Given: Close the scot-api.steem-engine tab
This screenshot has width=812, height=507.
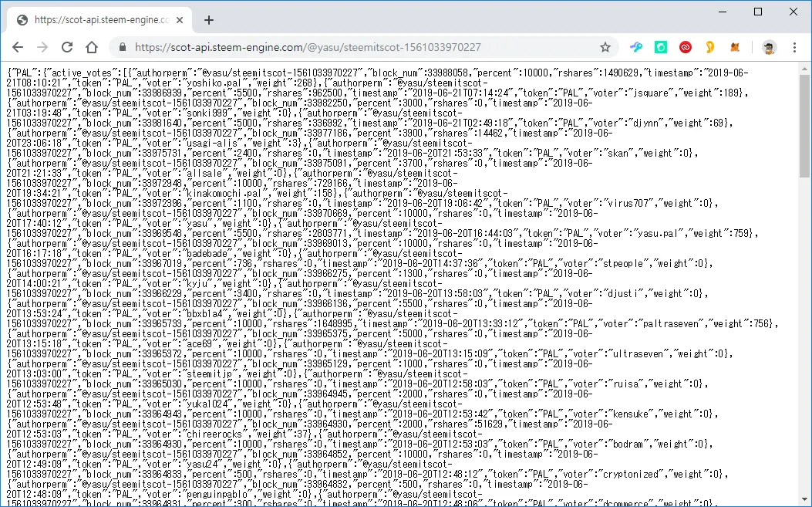Looking at the screenshot, I should [180, 20].
